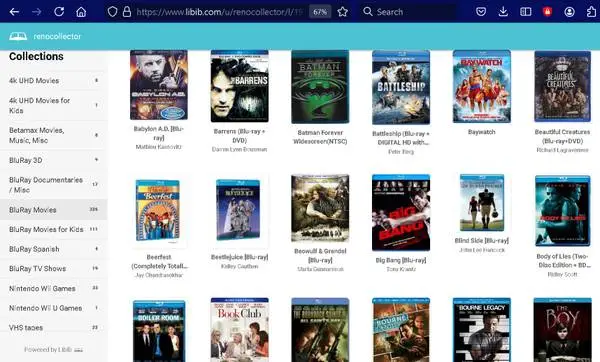Select the Nintendo Wii Games collection
The width and height of the screenshot is (600, 362).
coord(54,289)
